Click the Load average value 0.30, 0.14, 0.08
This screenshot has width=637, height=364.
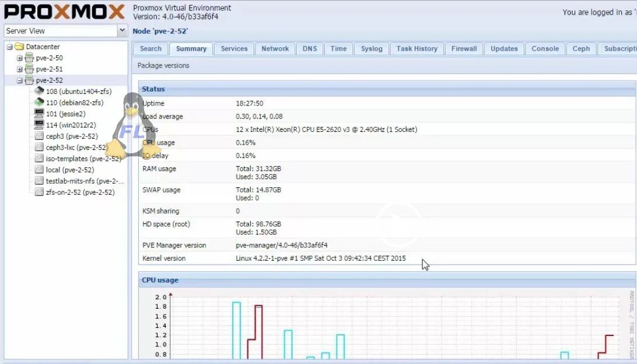[x=259, y=117]
